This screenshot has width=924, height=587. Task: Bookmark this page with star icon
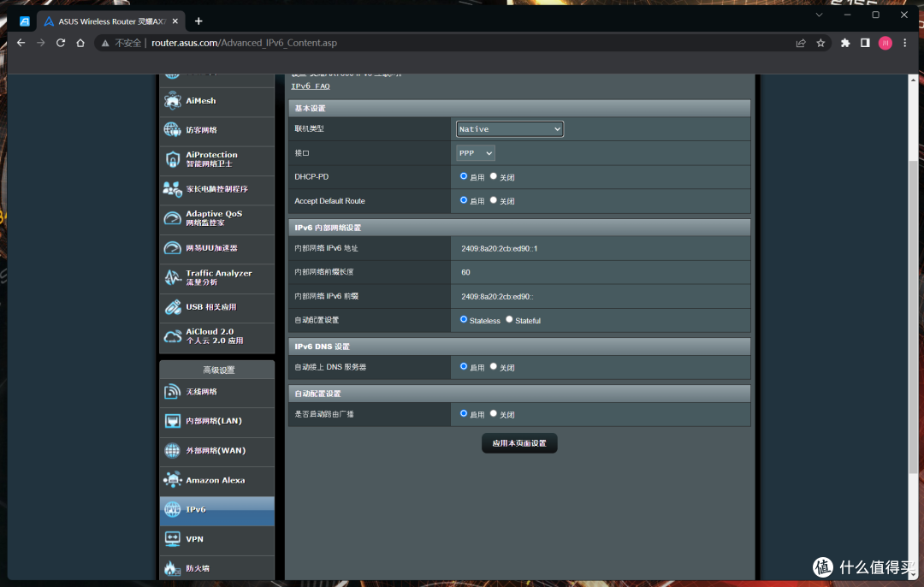(820, 43)
